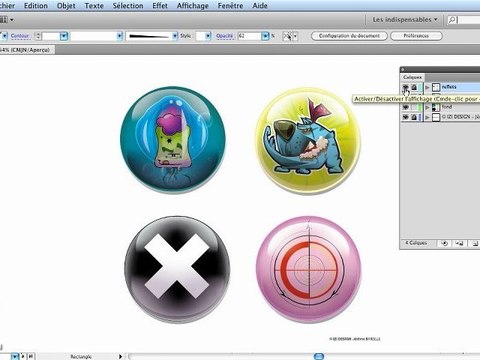This screenshot has width=480, height=360.
Task: Go to last artboard button
Action: click(30, 356)
